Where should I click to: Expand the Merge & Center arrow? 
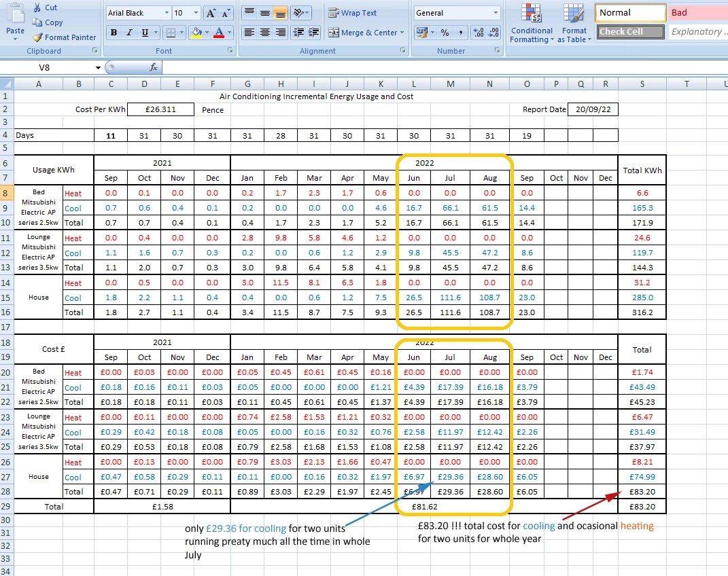[402, 33]
